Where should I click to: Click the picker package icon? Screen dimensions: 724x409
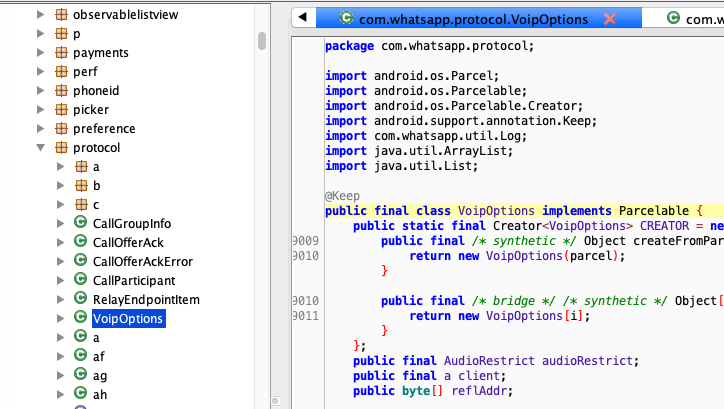click(x=61, y=109)
